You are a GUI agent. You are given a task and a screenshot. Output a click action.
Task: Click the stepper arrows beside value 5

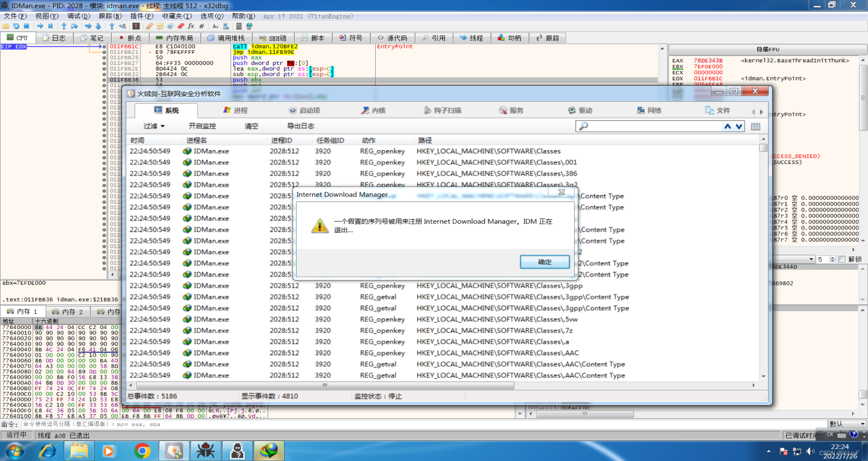tap(833, 259)
